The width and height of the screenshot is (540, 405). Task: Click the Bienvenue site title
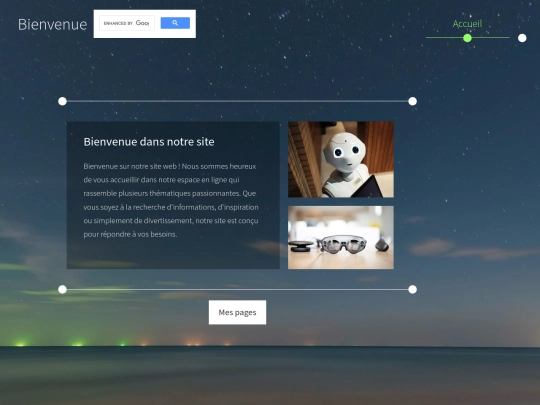point(52,24)
